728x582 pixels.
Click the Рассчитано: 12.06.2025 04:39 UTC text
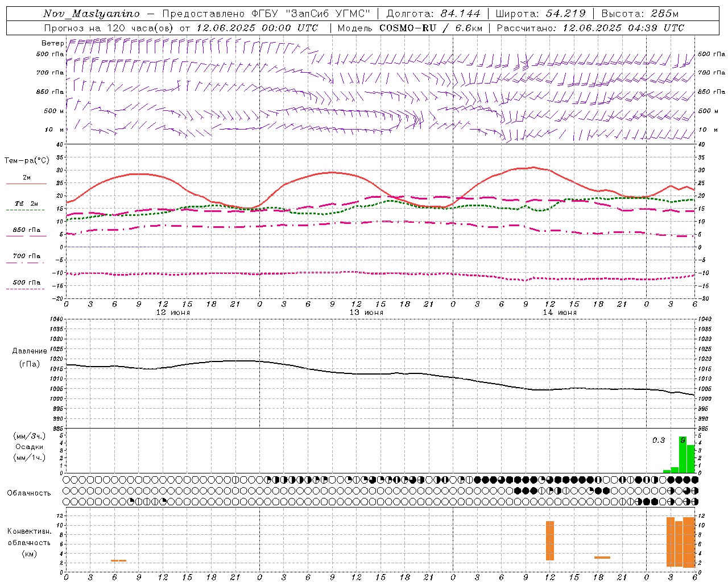point(590,28)
